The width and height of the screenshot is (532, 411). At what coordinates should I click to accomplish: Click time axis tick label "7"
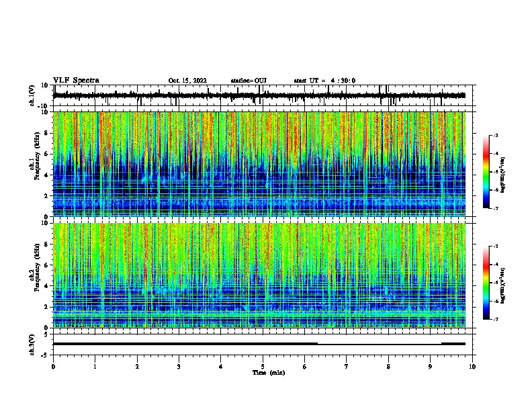tap(347, 367)
